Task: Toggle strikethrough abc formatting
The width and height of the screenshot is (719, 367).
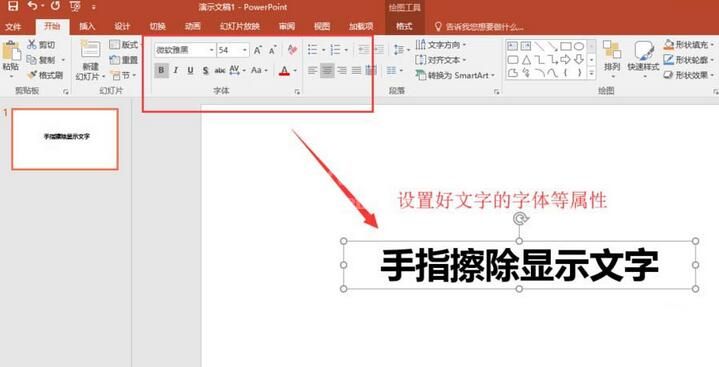Action: (x=220, y=71)
